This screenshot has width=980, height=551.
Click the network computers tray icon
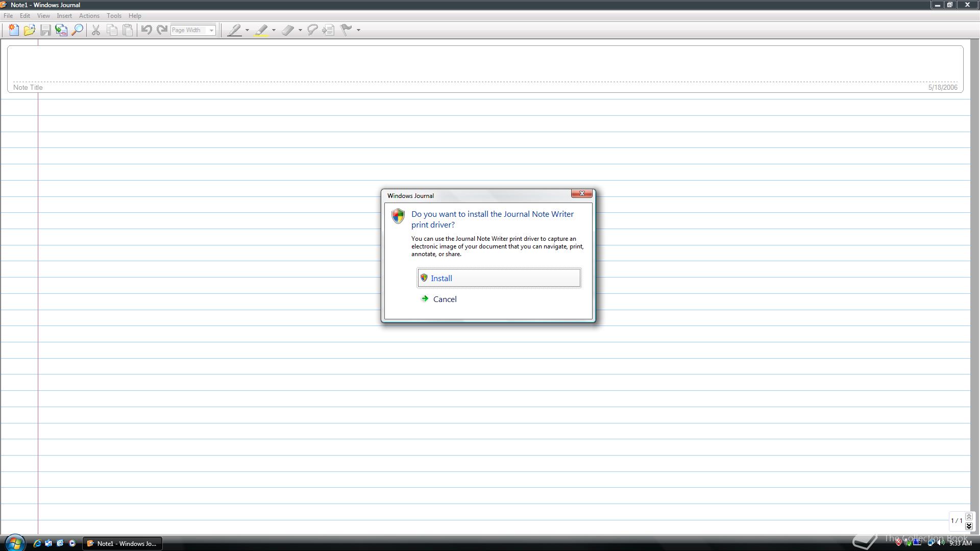[930, 543]
